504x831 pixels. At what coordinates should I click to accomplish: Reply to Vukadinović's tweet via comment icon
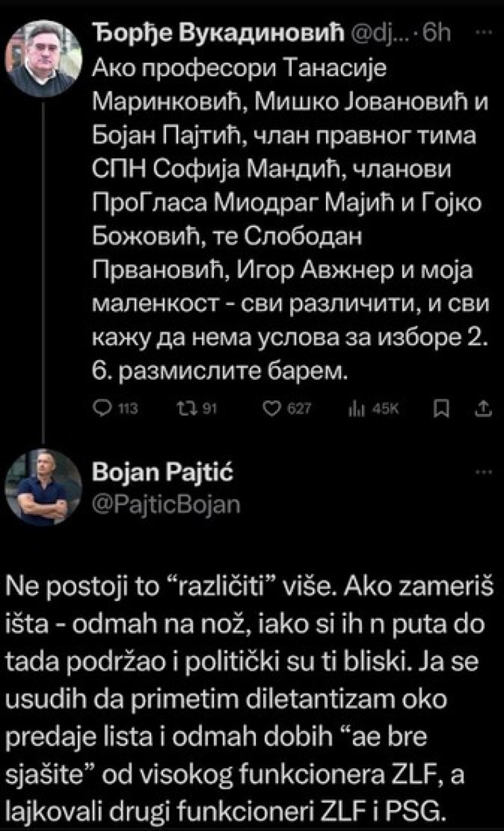coord(102,409)
